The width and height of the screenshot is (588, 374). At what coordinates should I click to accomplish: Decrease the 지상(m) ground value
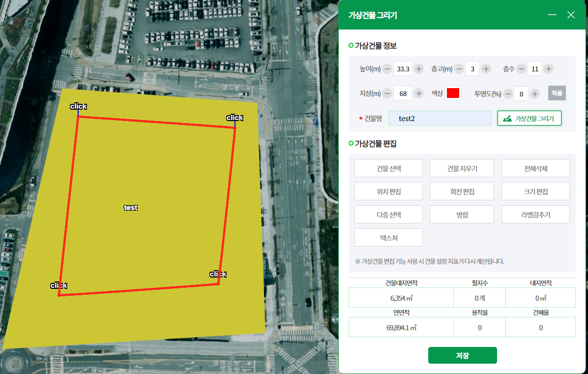click(x=387, y=93)
